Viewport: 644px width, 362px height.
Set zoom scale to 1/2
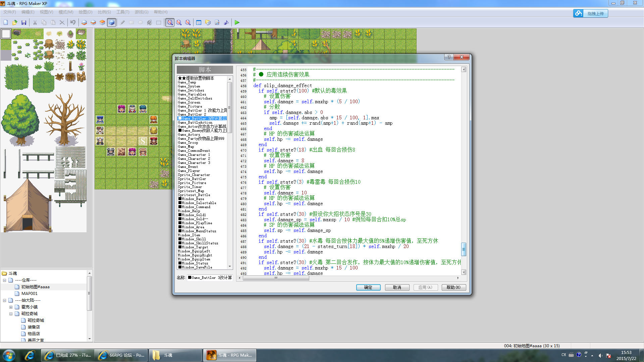179,22
